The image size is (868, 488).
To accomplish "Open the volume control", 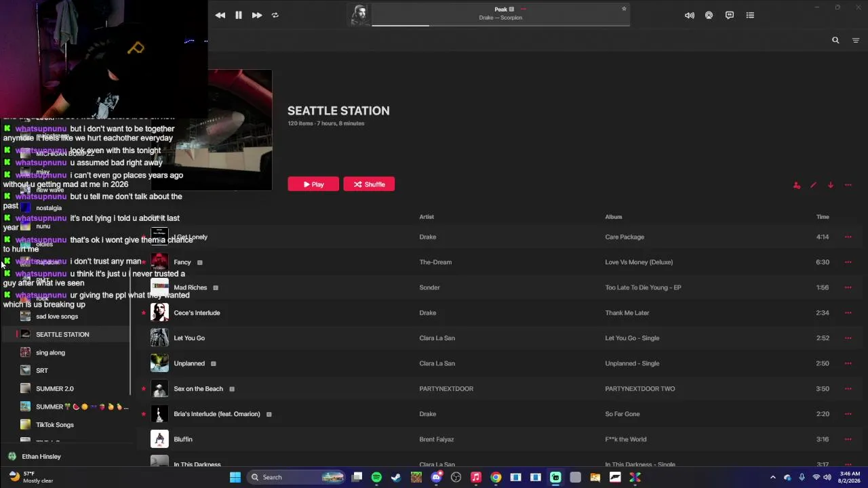I will 690,15.
